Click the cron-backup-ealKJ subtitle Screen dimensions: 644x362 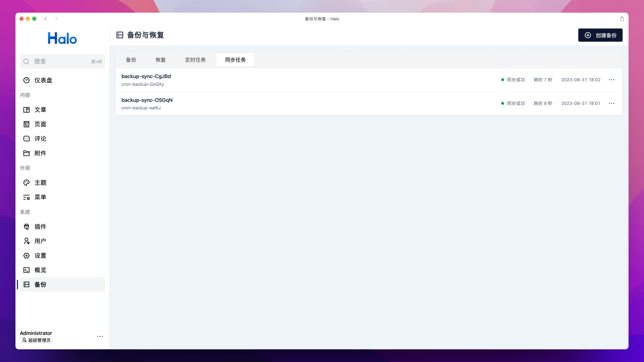141,108
